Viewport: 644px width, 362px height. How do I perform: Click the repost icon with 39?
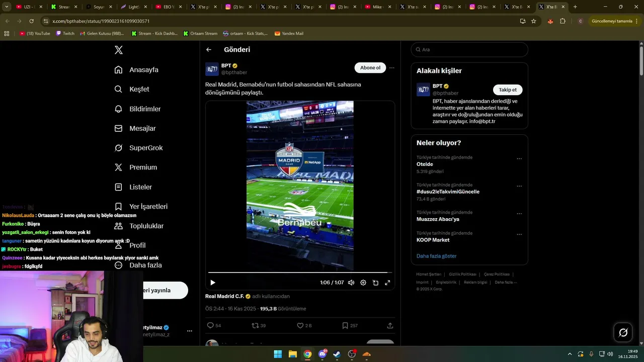click(255, 326)
